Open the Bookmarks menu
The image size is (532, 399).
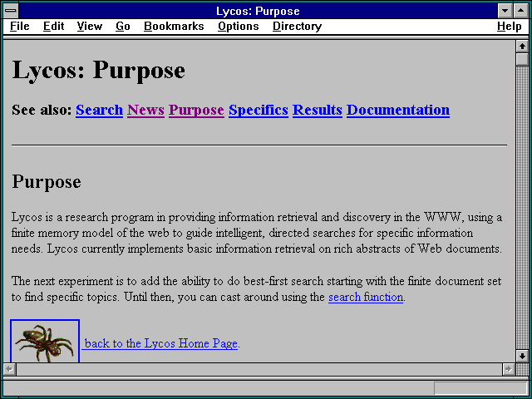pos(174,27)
